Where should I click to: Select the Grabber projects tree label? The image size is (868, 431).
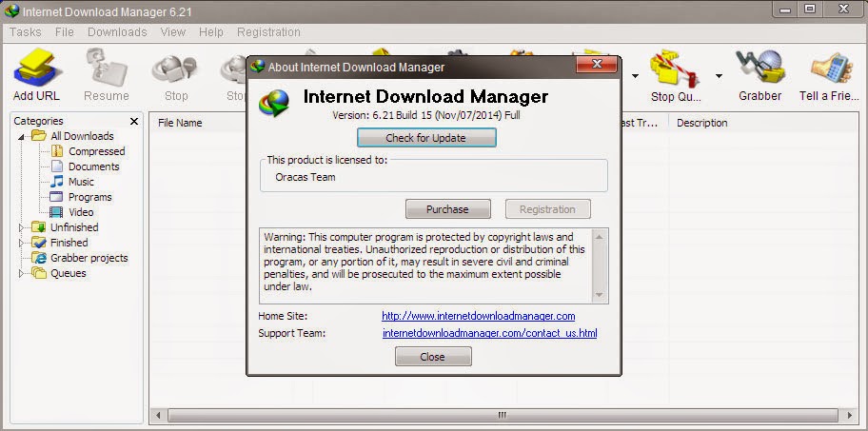tap(89, 258)
